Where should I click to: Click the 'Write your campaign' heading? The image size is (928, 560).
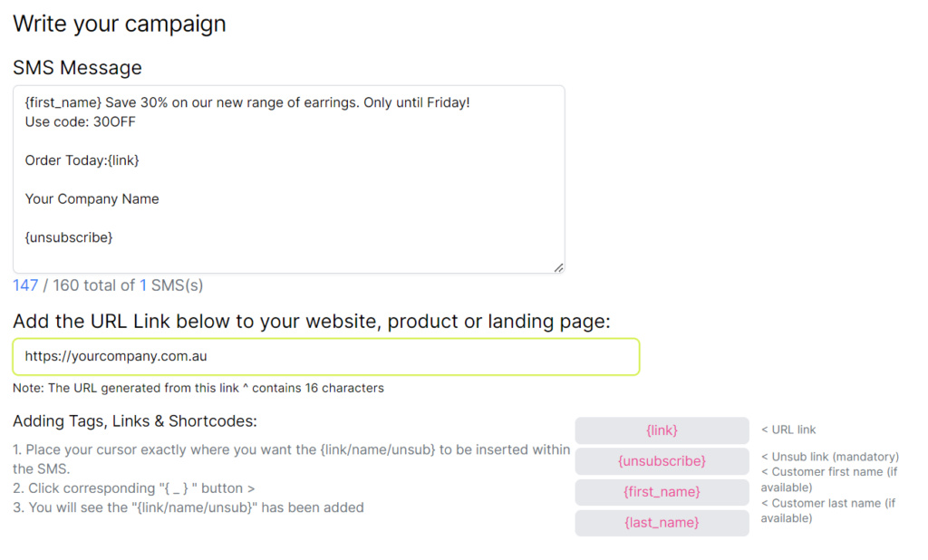[x=120, y=24]
